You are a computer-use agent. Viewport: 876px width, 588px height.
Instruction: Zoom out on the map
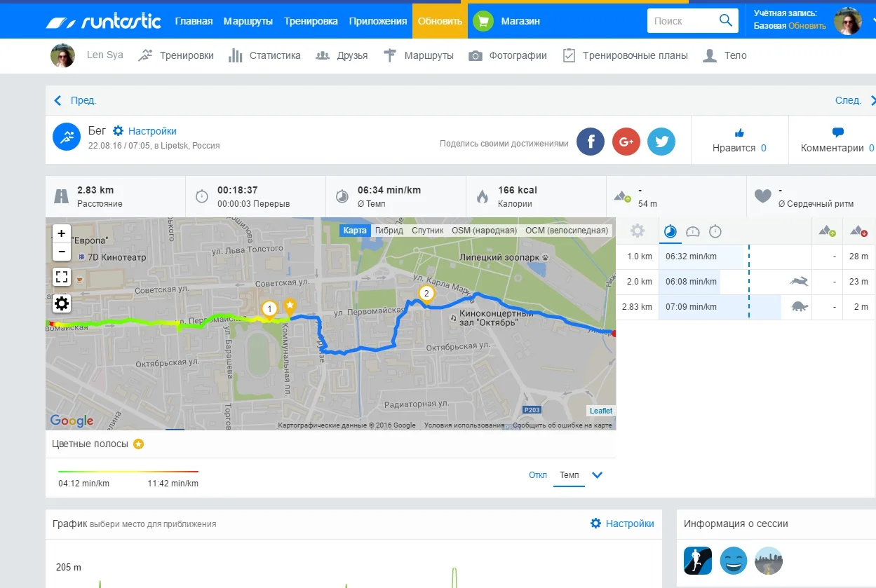(62, 252)
